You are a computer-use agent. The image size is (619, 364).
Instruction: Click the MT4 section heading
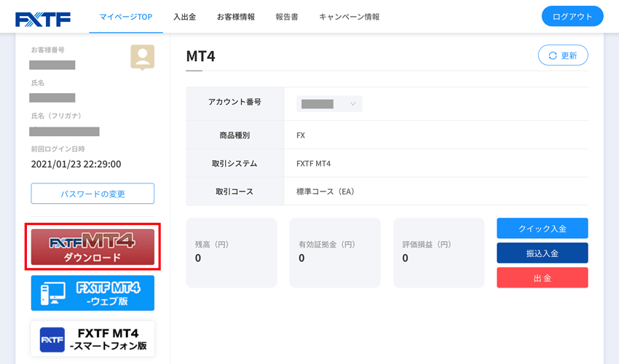(200, 56)
